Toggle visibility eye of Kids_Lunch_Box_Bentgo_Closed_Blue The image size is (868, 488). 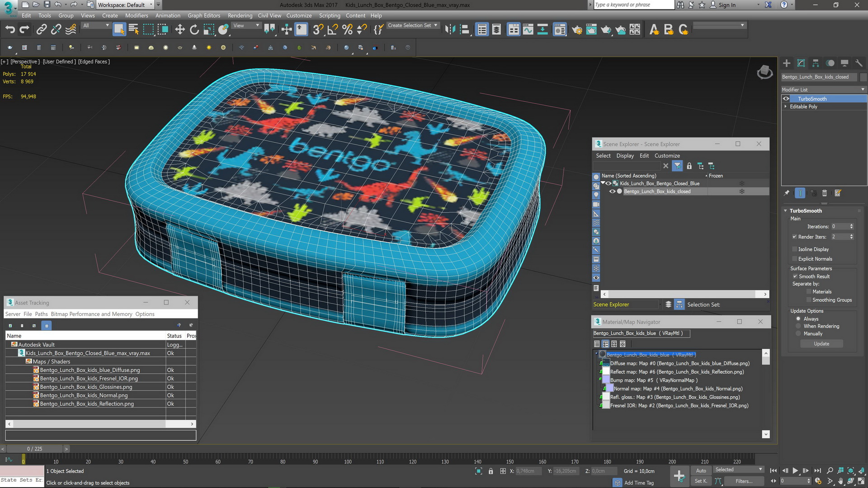(x=609, y=183)
